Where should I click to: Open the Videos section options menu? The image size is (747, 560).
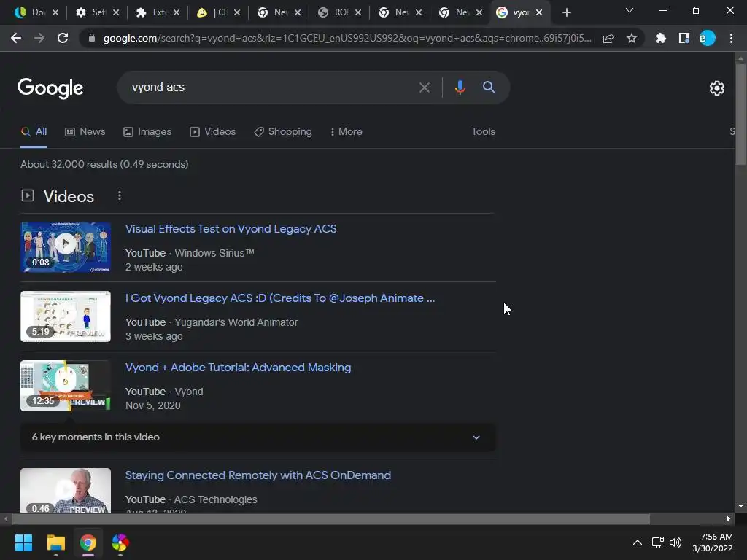click(120, 195)
